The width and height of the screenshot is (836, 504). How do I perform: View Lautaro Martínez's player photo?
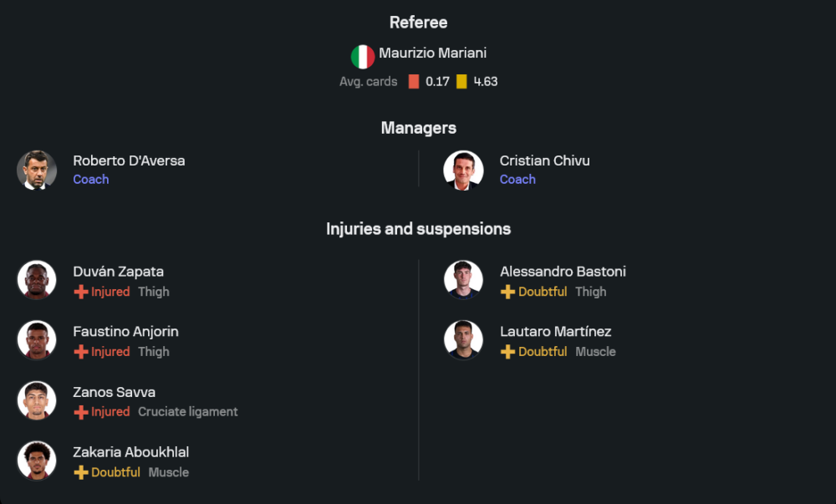463,340
